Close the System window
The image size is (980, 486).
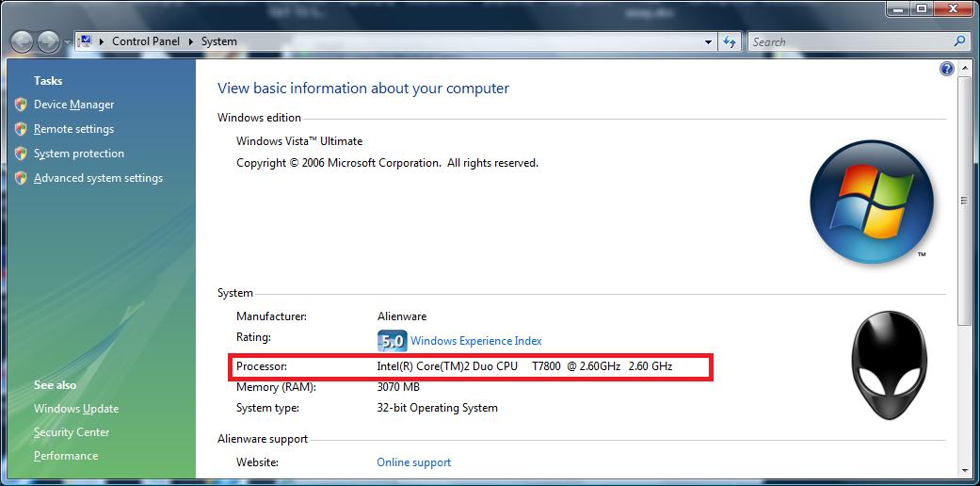955,8
